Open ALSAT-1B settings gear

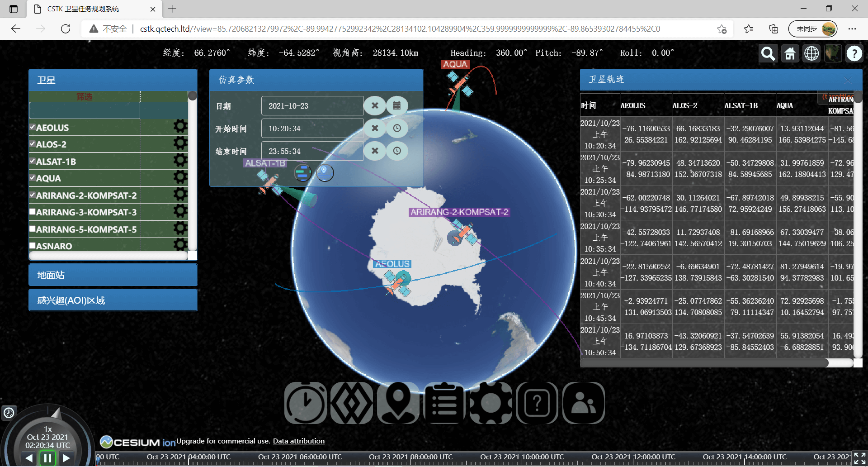coord(180,161)
